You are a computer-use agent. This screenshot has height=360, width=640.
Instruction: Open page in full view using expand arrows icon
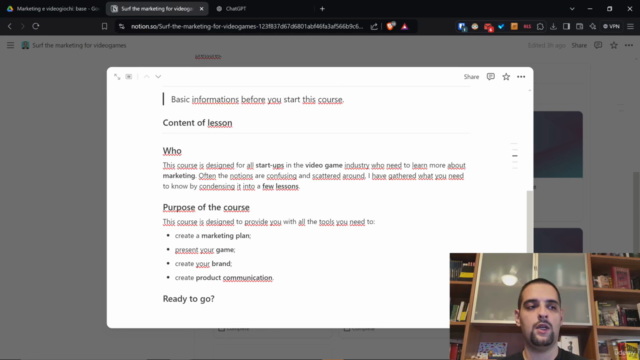117,77
